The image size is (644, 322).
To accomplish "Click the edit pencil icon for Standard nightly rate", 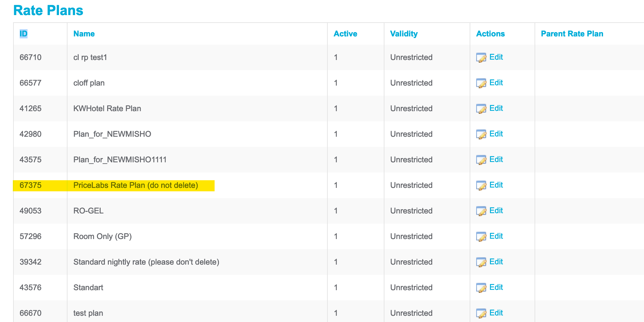I will pos(481,262).
